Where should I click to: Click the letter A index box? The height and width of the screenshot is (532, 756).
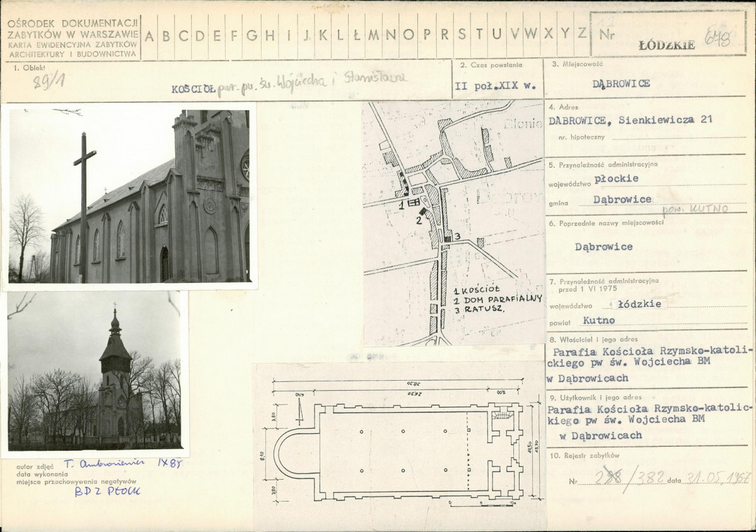[149, 37]
